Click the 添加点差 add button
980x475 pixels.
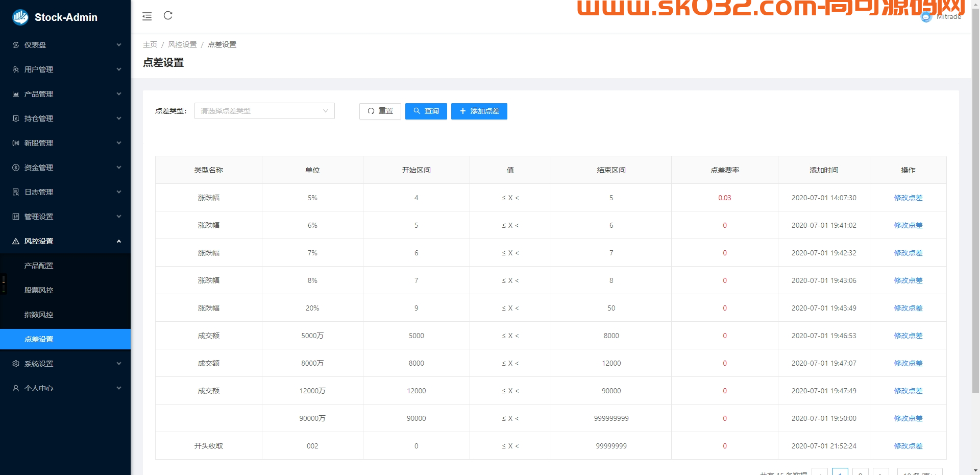tap(479, 111)
